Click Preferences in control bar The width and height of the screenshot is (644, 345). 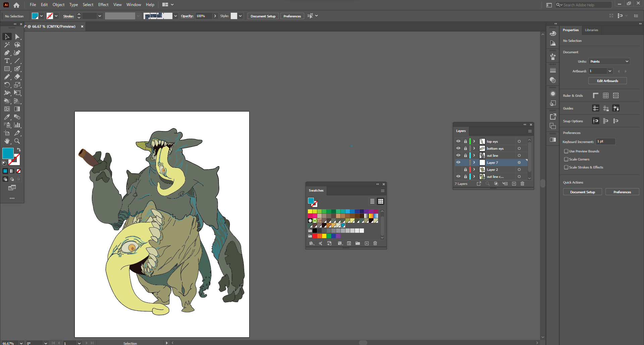coord(292,16)
